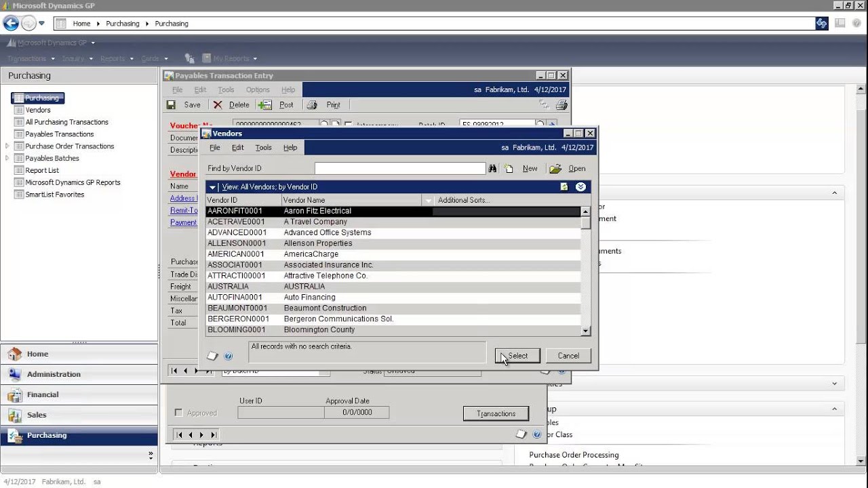868x488 pixels.
Task: Click Home in the address breadcrumb
Action: tap(81, 23)
